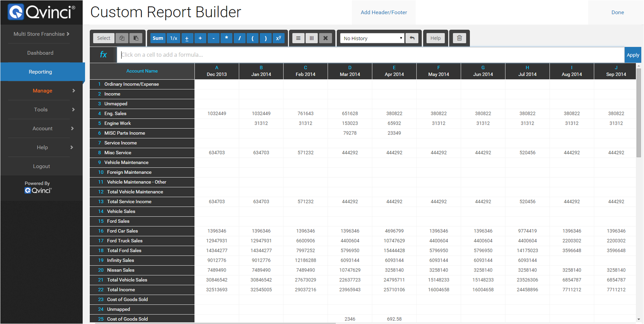Expand the Manage sidebar menu
644x324 pixels.
42,91
